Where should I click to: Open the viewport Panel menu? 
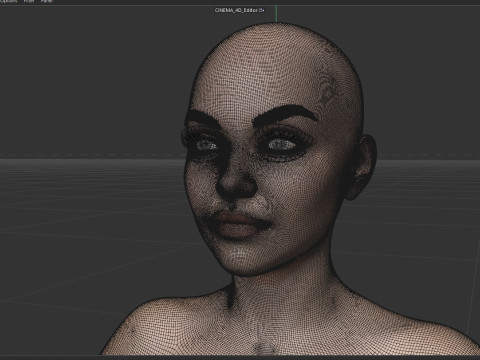(46, 1)
